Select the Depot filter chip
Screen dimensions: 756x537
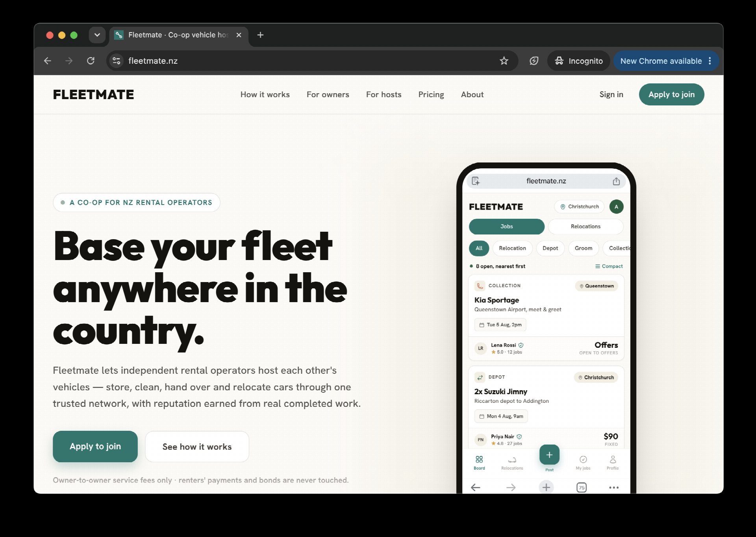click(x=550, y=248)
